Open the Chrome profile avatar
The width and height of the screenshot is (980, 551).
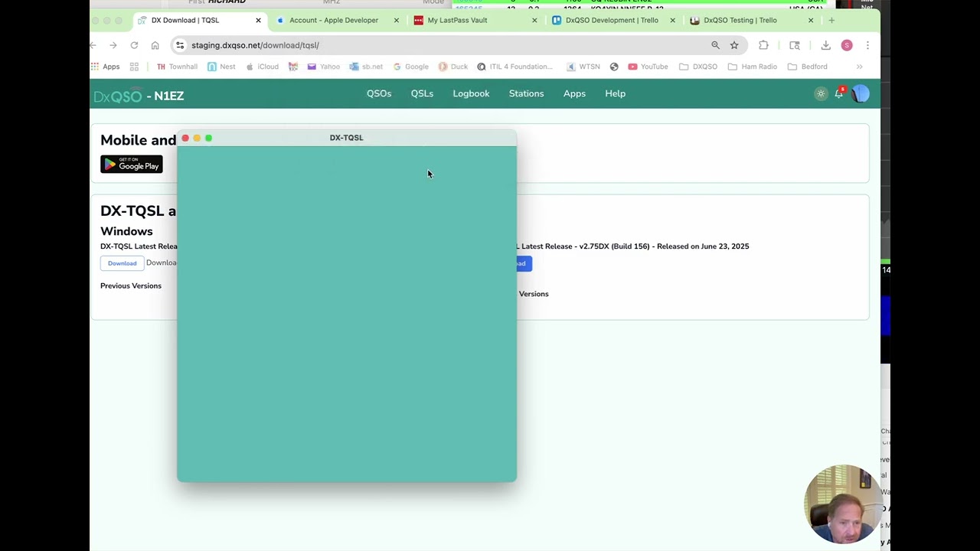pyautogui.click(x=847, y=45)
